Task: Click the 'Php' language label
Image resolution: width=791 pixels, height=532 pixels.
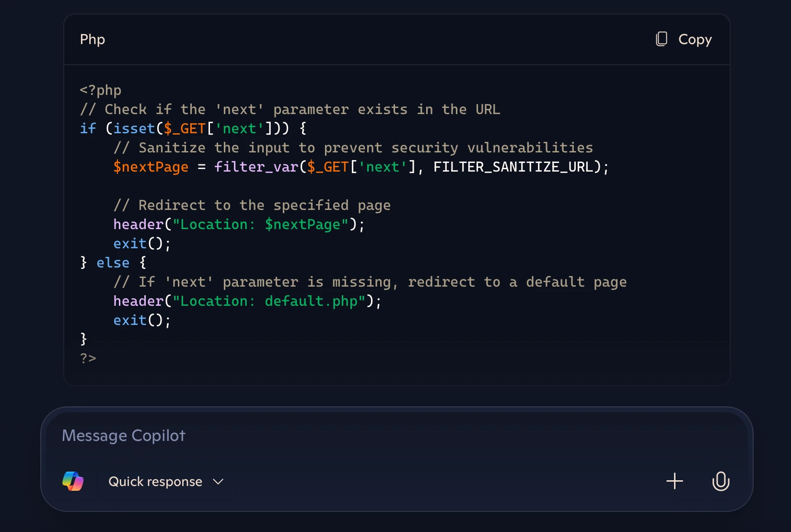Action: point(93,39)
